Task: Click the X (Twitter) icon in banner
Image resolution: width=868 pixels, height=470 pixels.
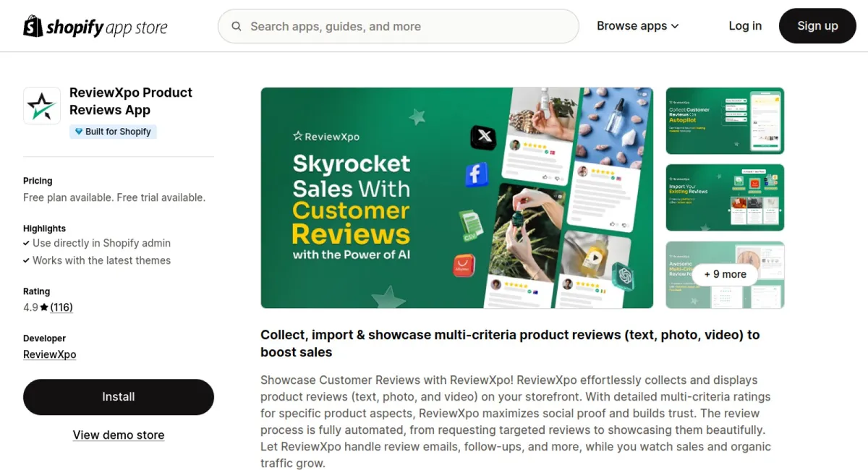Action: [x=483, y=137]
